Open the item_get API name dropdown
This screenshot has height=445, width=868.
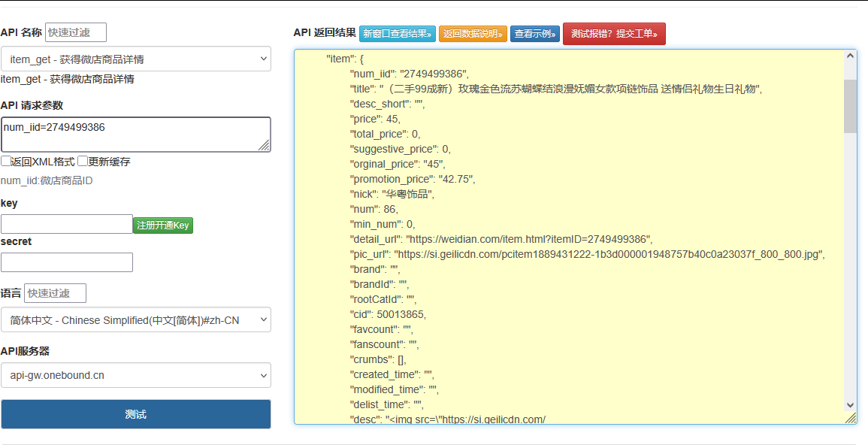point(136,59)
